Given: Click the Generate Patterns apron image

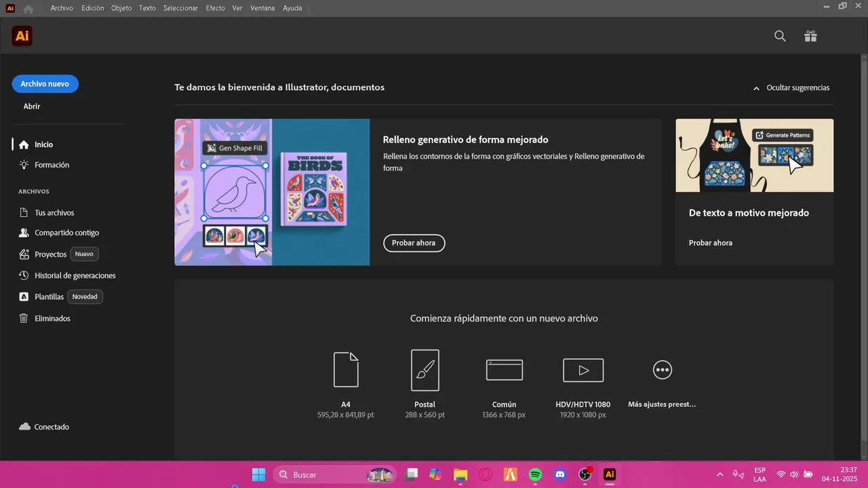Looking at the screenshot, I should [754, 155].
